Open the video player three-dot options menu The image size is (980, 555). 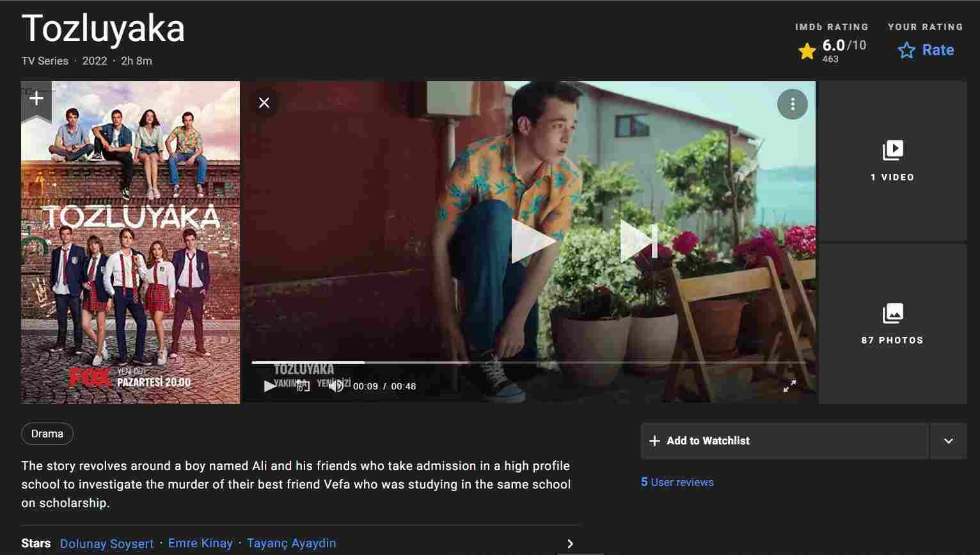click(x=793, y=104)
